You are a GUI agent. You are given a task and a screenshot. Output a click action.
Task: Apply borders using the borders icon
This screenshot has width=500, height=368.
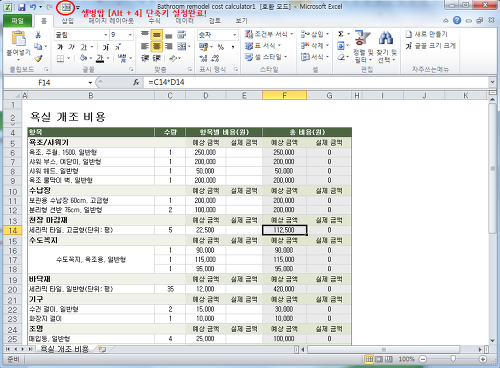pos(60,59)
